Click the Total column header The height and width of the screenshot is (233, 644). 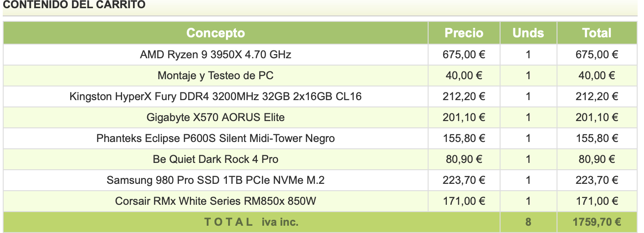tap(597, 33)
